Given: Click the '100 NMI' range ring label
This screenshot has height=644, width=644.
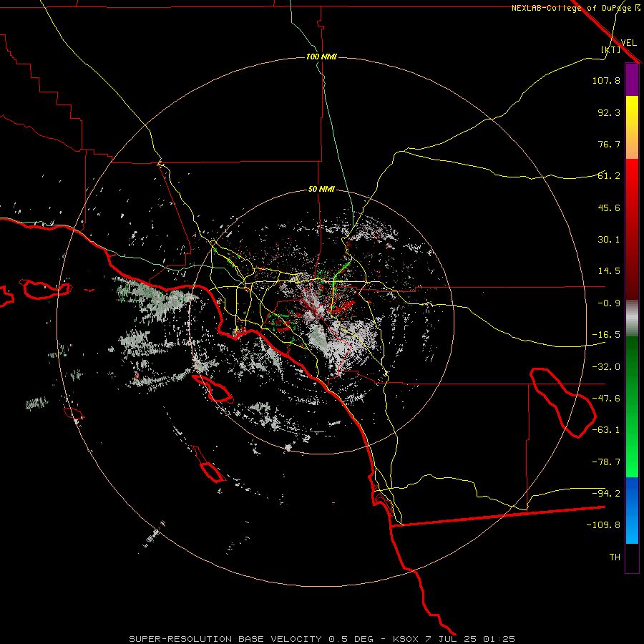Looking at the screenshot, I should pos(321,57).
